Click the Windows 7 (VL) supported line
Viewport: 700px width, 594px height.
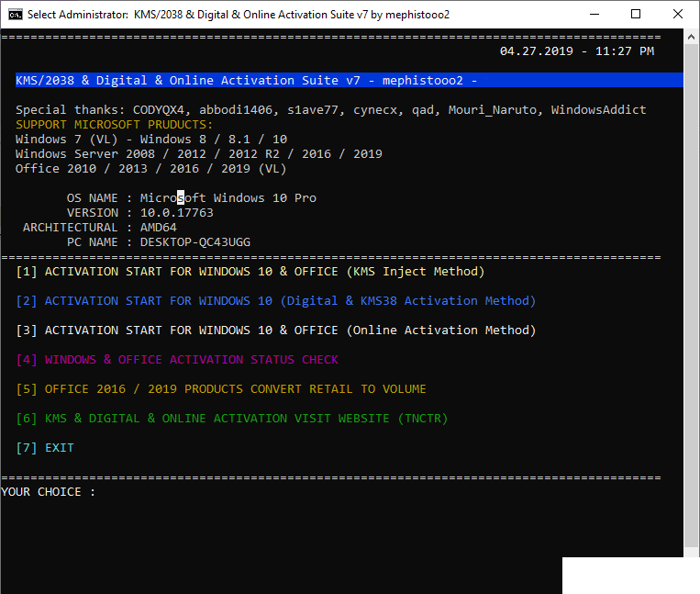(151, 140)
